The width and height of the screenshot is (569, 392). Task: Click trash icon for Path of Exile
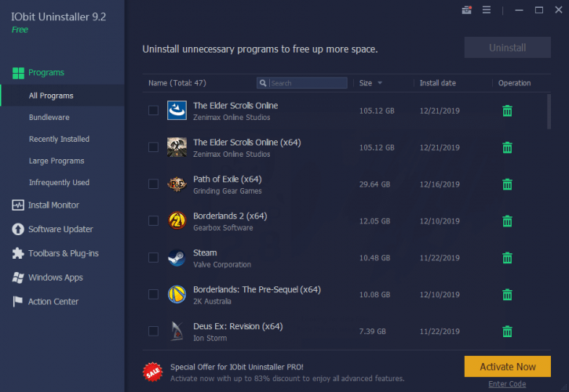click(x=507, y=184)
